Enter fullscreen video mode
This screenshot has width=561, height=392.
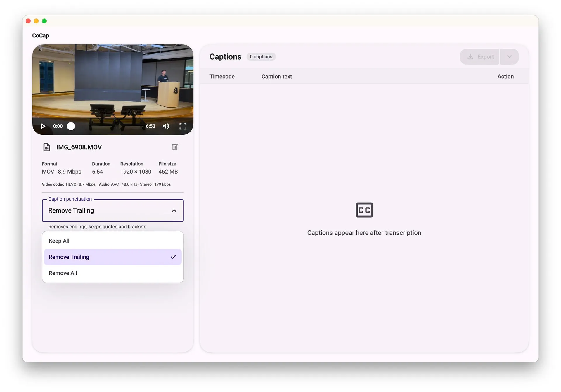pyautogui.click(x=183, y=126)
